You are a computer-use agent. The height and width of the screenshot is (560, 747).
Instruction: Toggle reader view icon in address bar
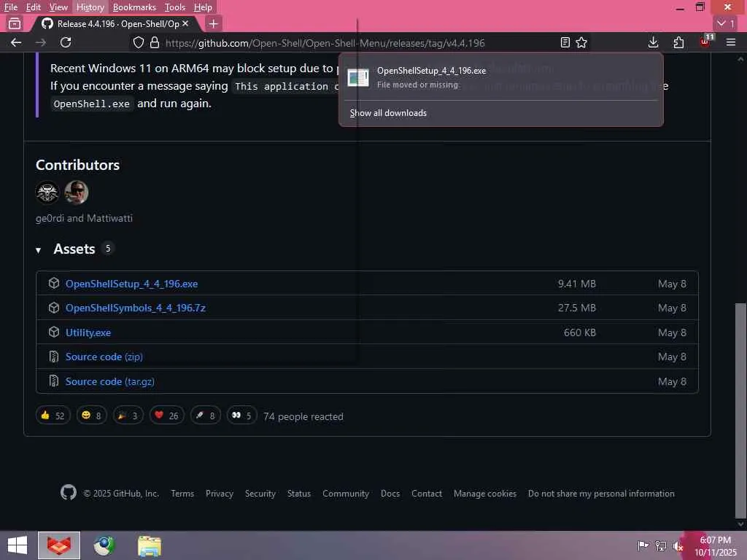click(565, 43)
